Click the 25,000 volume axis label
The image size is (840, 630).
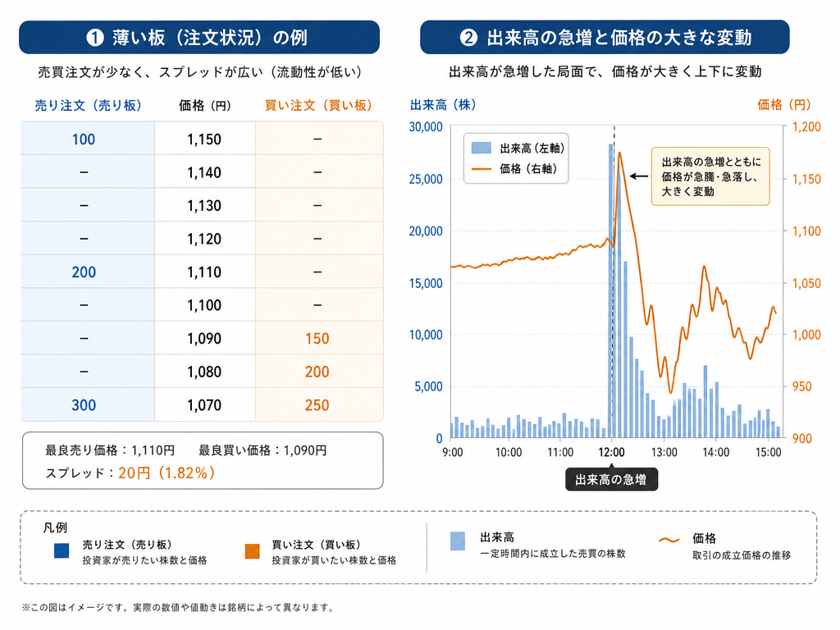tap(426, 179)
